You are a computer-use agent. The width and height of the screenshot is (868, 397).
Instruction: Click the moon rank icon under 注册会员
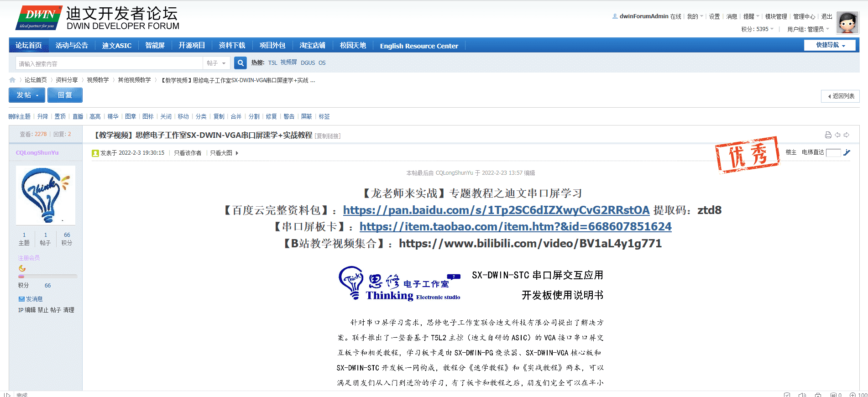22,268
